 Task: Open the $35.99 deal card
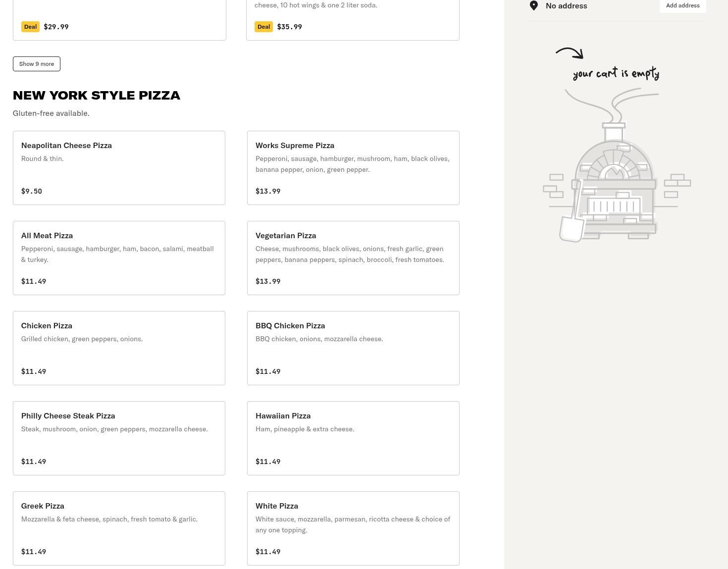pos(353,20)
